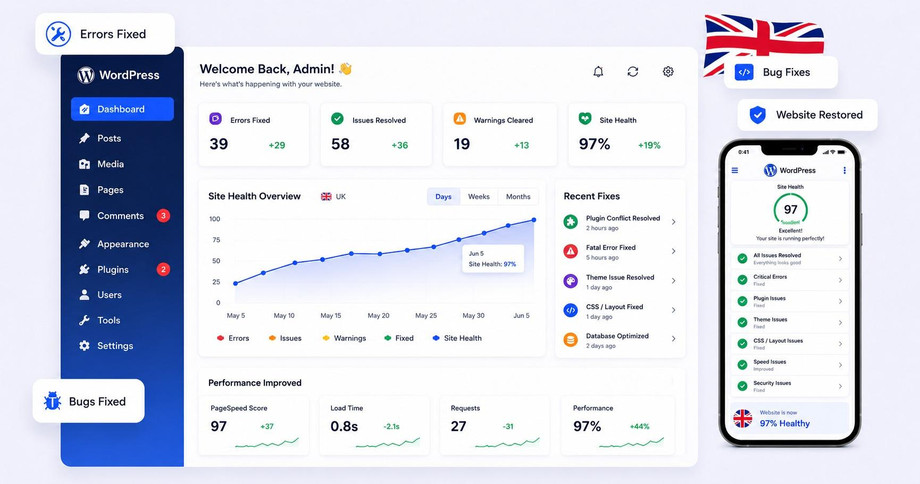Open the phone three-dot menu
920x484 pixels.
click(844, 170)
